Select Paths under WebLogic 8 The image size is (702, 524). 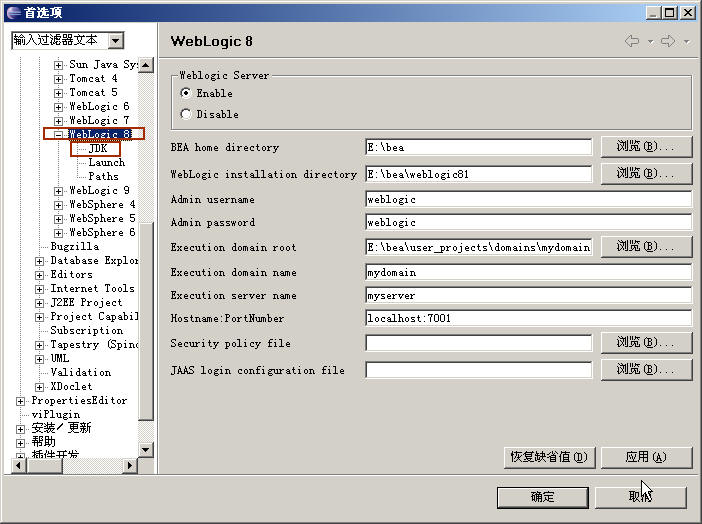103,176
